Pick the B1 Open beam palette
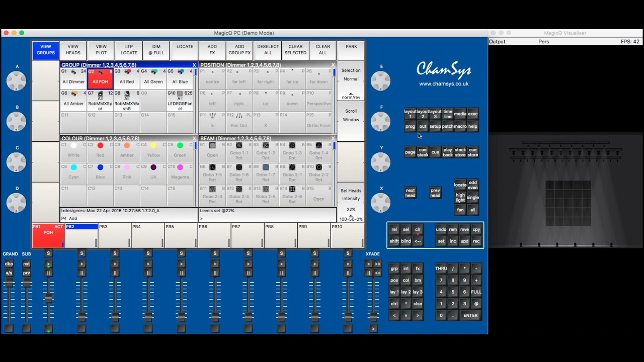The image size is (644, 362). coord(212,152)
